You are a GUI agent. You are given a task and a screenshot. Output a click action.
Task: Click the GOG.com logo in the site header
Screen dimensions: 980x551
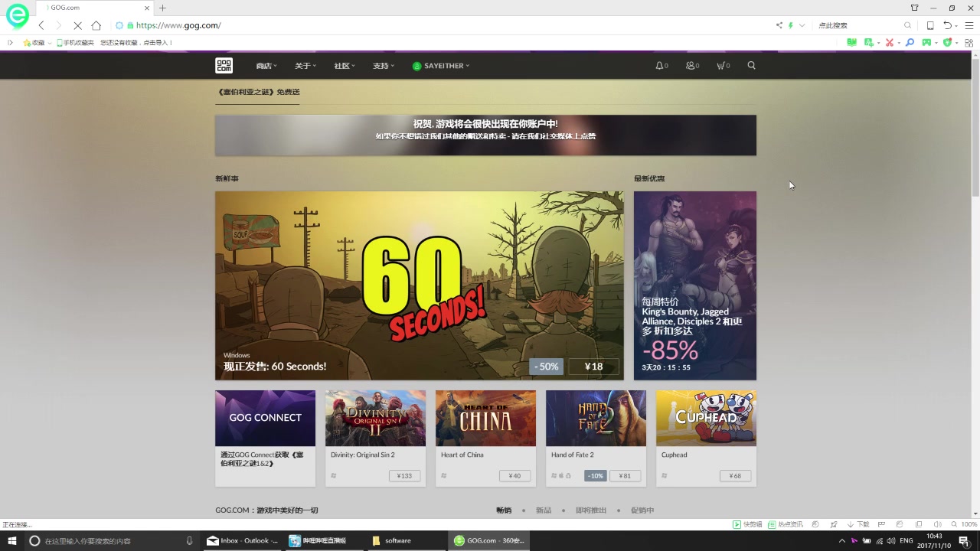(224, 66)
